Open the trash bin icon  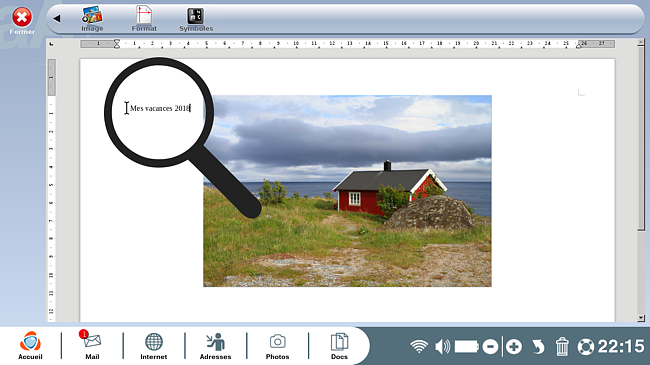[562, 347]
